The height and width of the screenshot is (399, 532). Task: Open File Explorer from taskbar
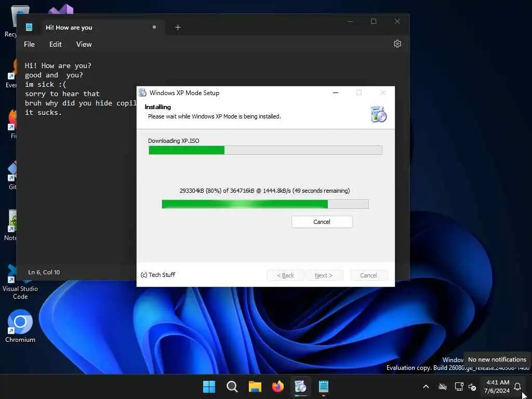255,387
